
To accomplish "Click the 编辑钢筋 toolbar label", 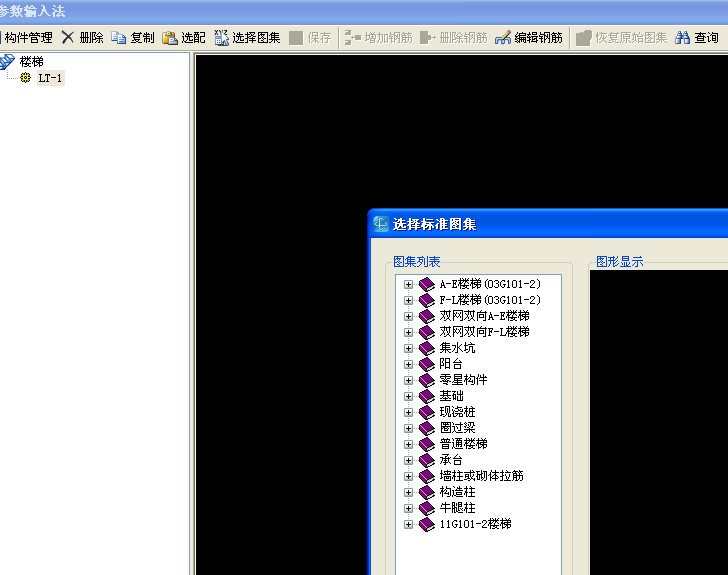I will coord(539,38).
